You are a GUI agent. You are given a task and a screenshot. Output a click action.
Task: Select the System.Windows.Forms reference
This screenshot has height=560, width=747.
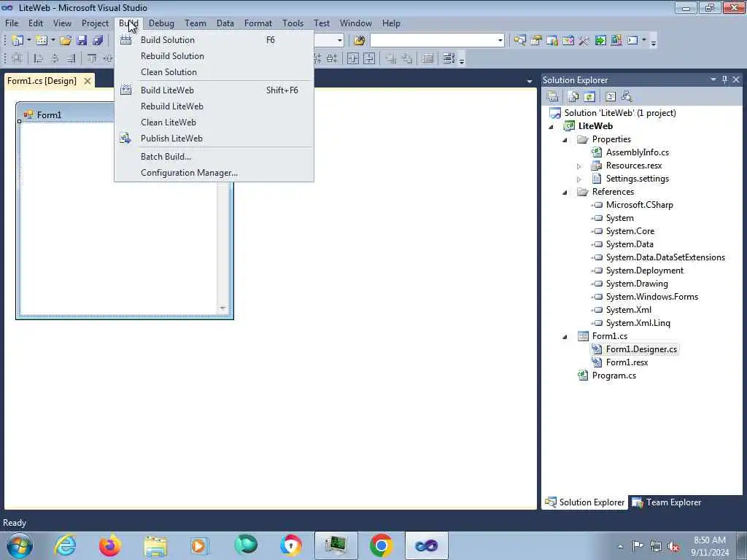[x=651, y=297]
